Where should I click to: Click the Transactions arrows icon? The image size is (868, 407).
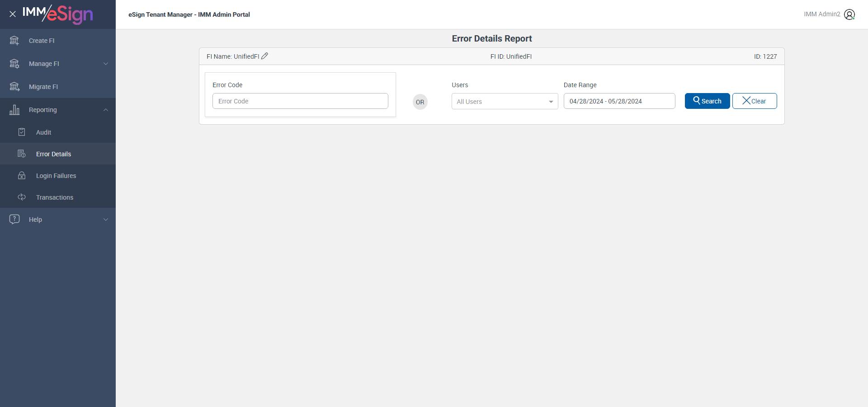pos(22,197)
